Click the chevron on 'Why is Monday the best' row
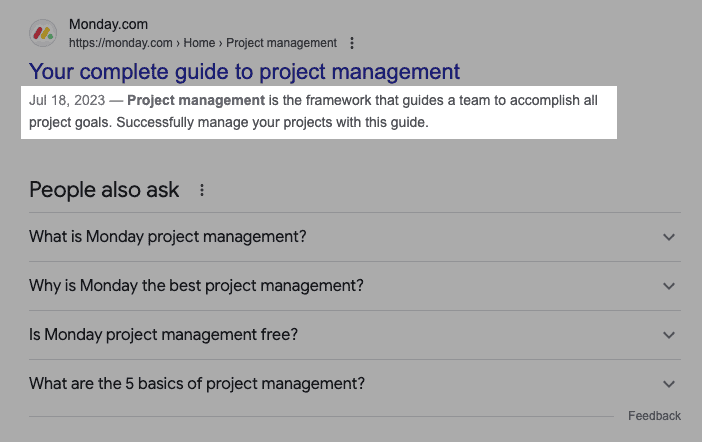702x442 pixels. pos(669,286)
